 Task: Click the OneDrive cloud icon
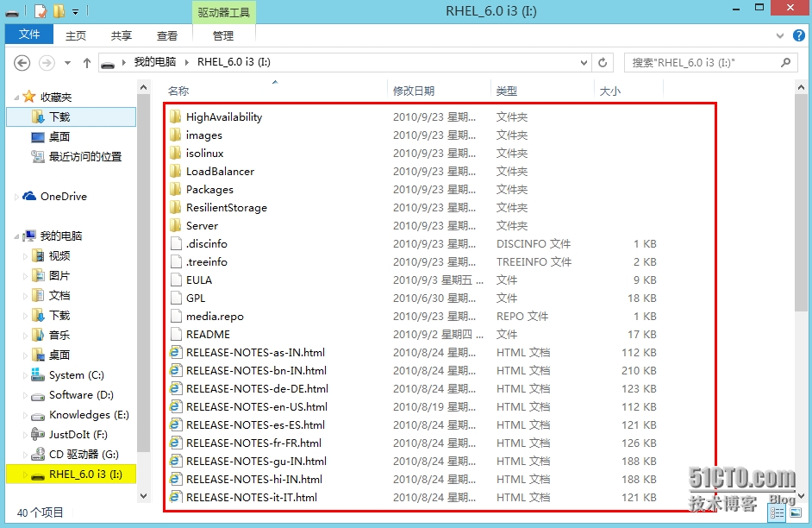coord(29,197)
